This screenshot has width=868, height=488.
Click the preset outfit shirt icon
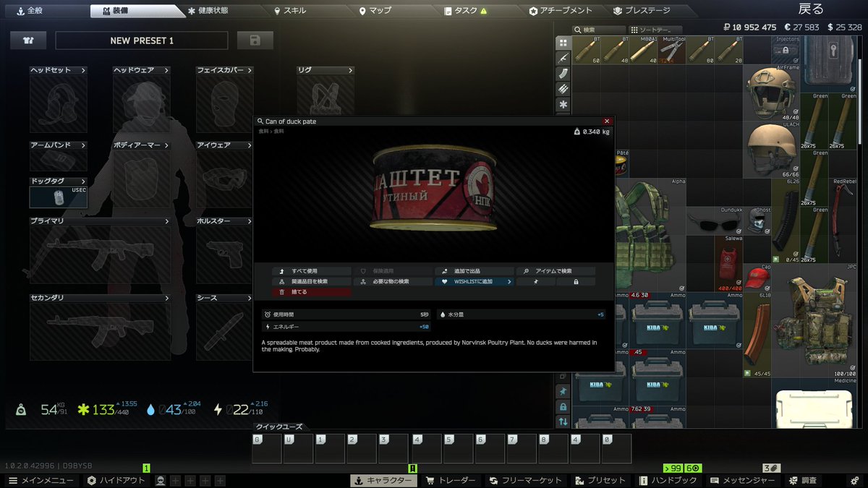pyautogui.click(x=28, y=40)
